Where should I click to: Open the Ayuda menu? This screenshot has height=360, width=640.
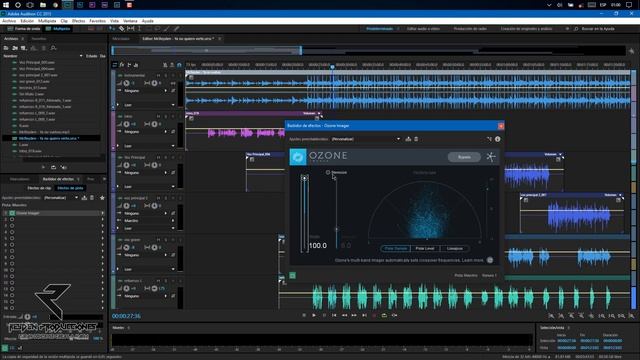(x=147, y=21)
